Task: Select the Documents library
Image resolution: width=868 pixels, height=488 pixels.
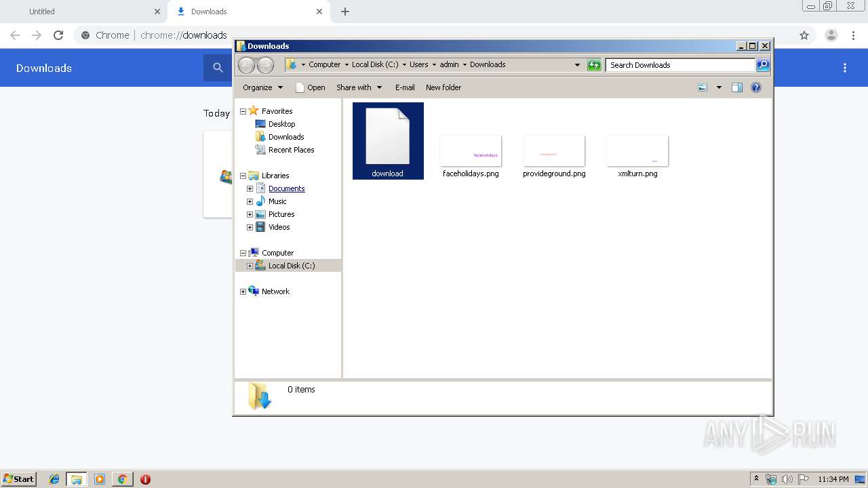Action: [286, 188]
